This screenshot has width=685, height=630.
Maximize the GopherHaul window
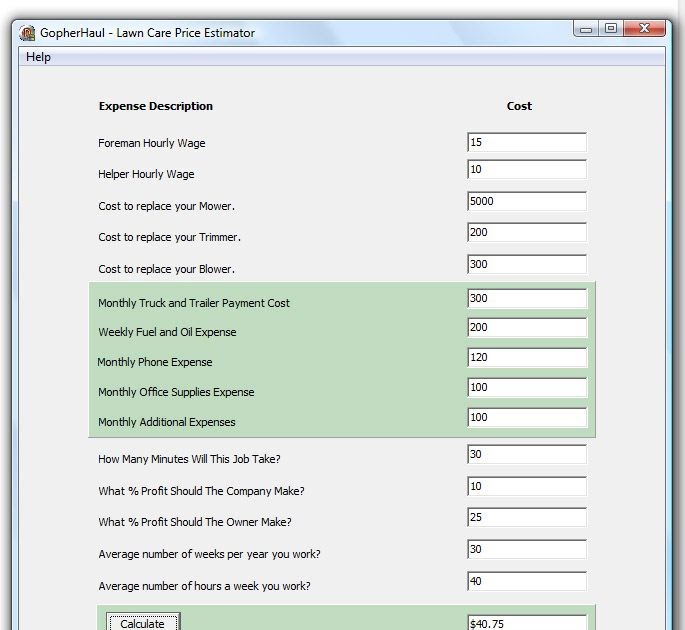(x=611, y=29)
